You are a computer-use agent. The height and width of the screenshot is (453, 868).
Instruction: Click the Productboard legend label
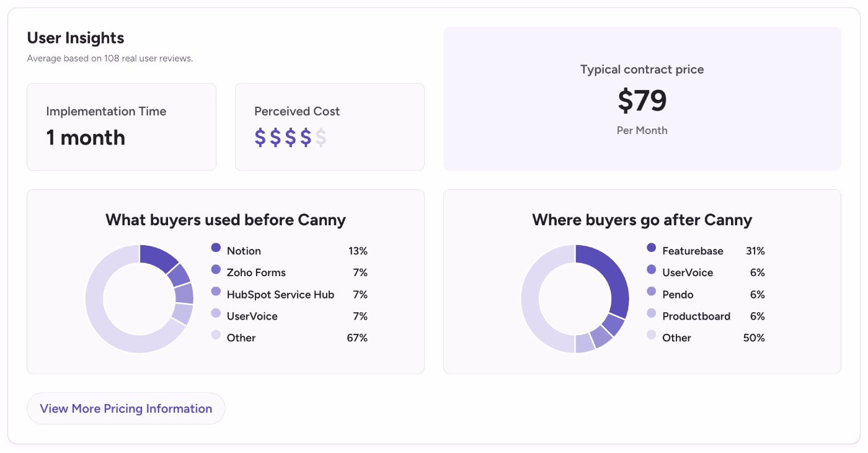pos(696,316)
